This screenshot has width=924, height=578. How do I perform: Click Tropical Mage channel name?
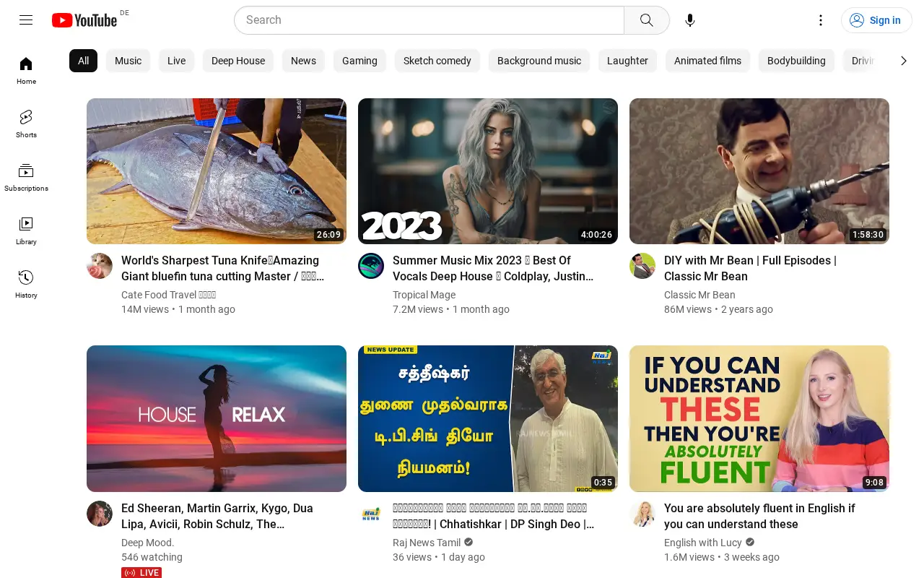(x=424, y=295)
